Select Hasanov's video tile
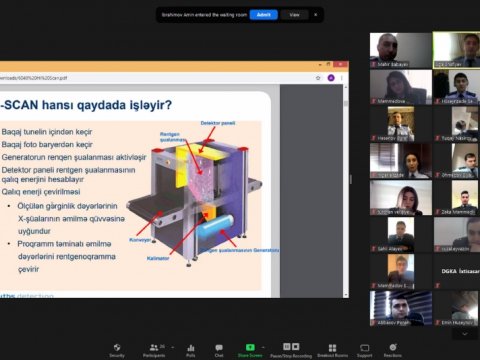The height and width of the screenshot is (360, 480). [x=401, y=124]
